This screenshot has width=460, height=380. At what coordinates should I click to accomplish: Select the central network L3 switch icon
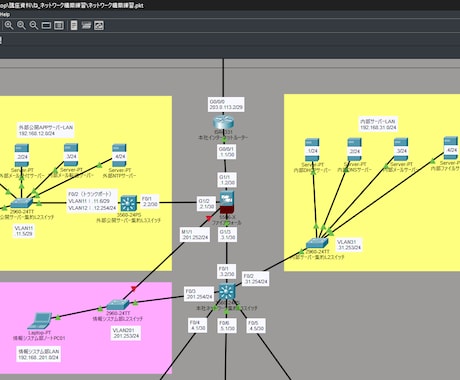tap(227, 292)
